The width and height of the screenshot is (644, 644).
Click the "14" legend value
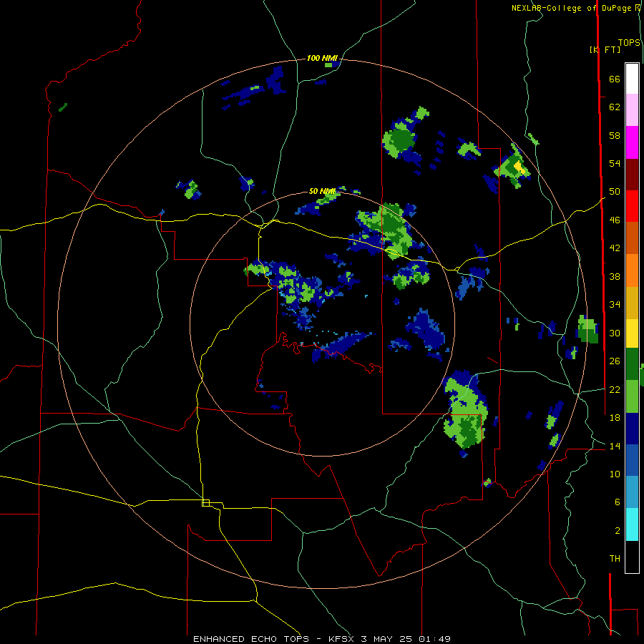click(x=615, y=446)
